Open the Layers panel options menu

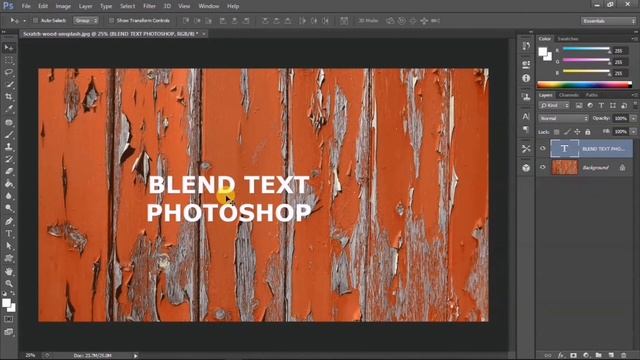click(635, 95)
